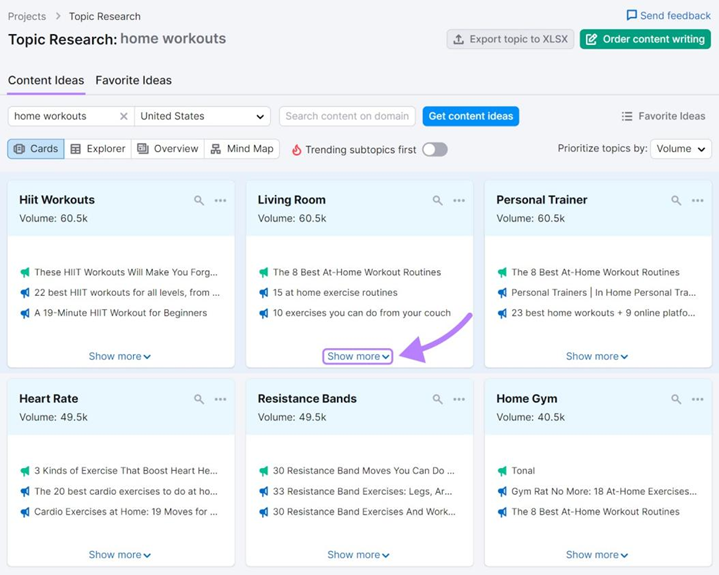Image resolution: width=719 pixels, height=575 pixels.
Task: Open the three-dot menu on Home Gym card
Action: [x=698, y=399]
